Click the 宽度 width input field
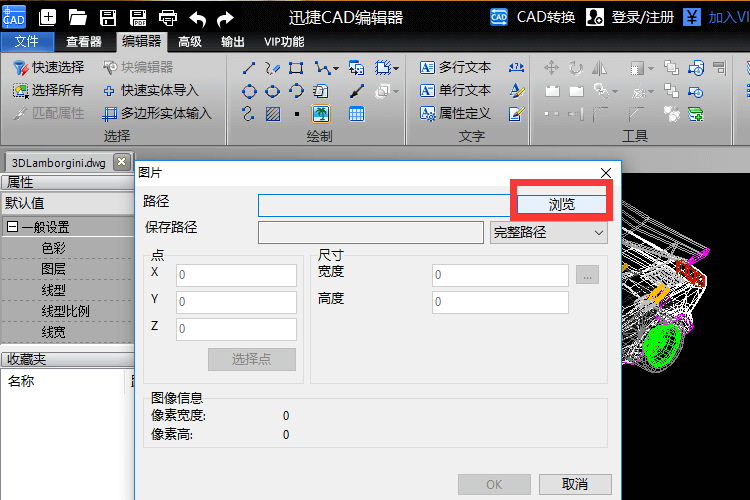Viewport: 750px width, 500px height. coord(500,275)
